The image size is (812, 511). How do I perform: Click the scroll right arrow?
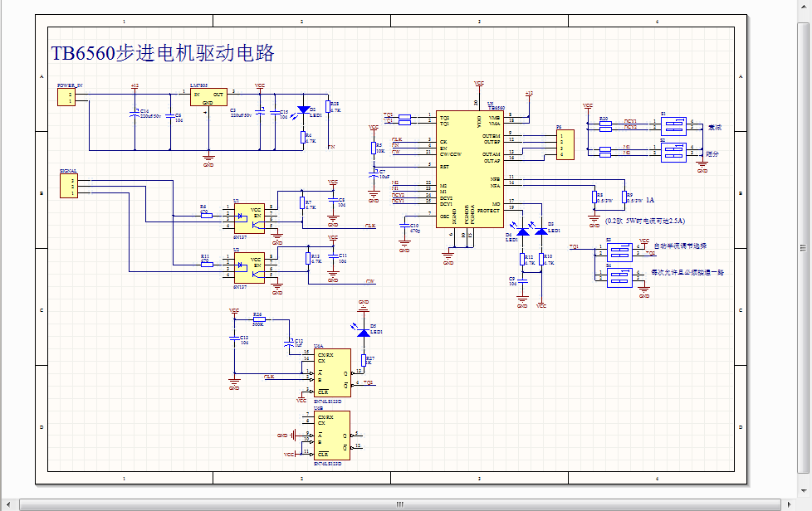(x=789, y=504)
